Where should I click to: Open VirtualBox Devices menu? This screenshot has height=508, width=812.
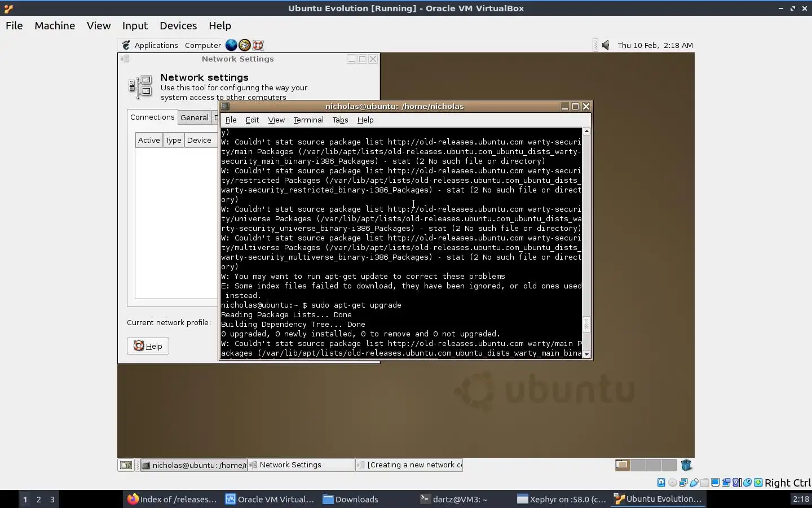click(178, 25)
